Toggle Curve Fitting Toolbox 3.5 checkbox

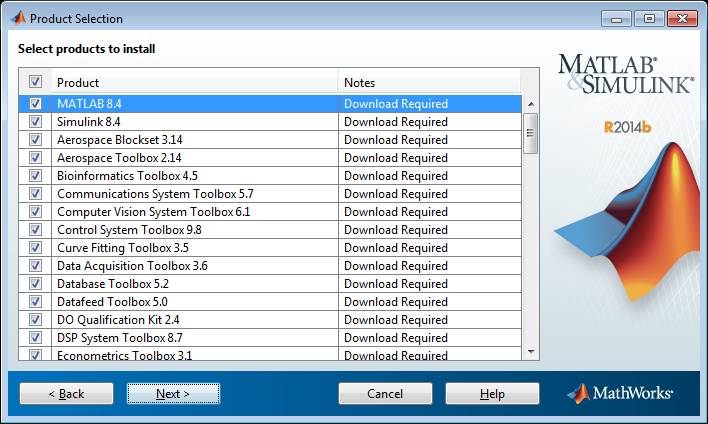(x=36, y=248)
